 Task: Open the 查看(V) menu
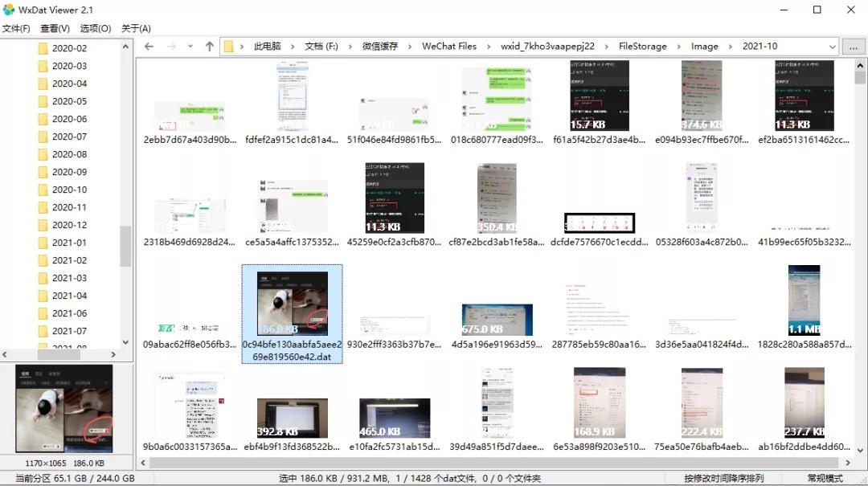point(55,28)
